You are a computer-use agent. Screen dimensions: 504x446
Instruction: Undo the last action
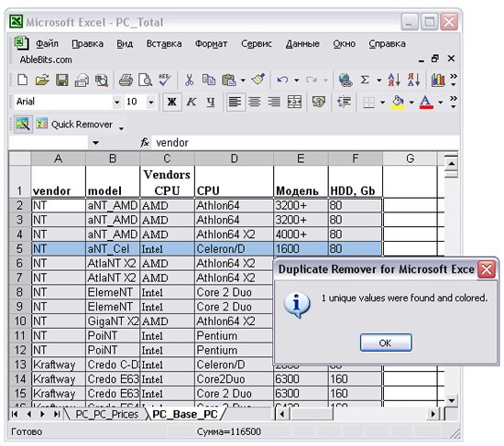pyautogui.click(x=282, y=80)
